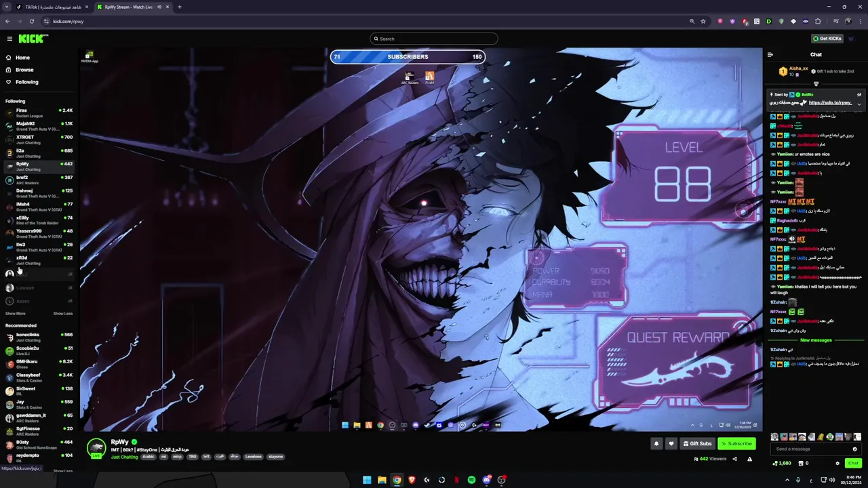The height and width of the screenshot is (488, 868).
Task: Open SgtFinesse recommended channel
Action: [x=39, y=431]
